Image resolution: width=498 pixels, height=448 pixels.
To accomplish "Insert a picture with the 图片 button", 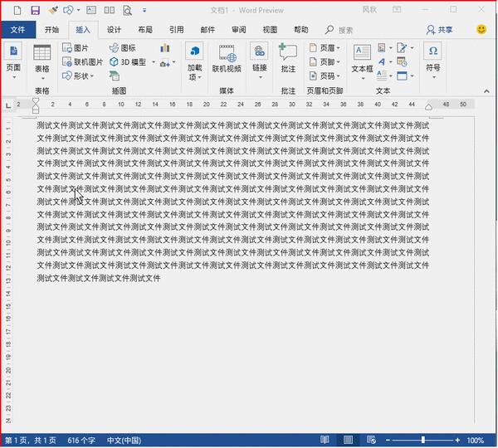I will pos(76,48).
